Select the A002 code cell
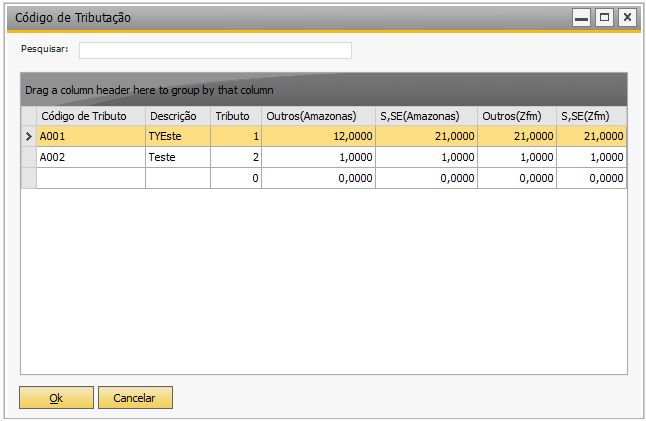 (x=91, y=157)
